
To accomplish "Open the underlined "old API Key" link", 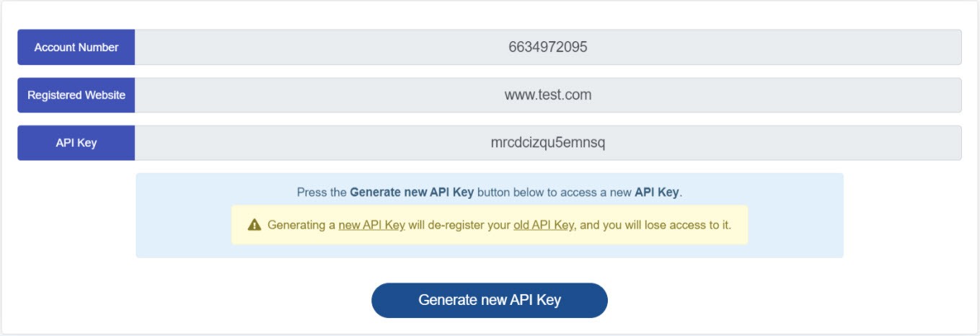I will click(x=544, y=225).
